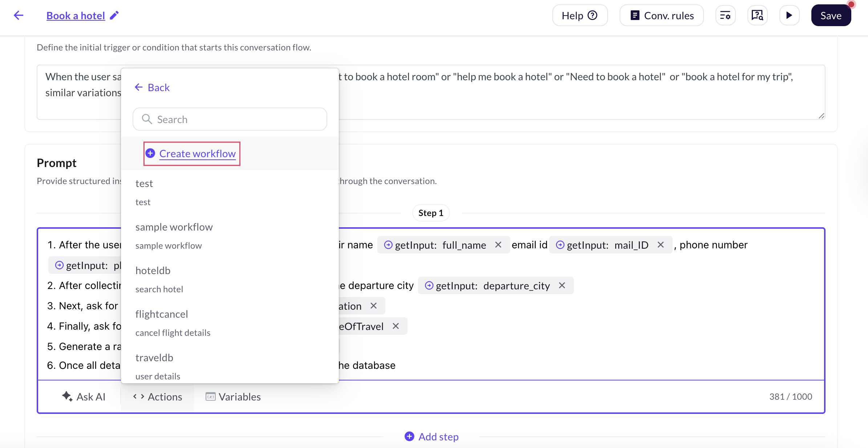Remove the getInput departure_city chip
The height and width of the screenshot is (448, 868).
562,285
